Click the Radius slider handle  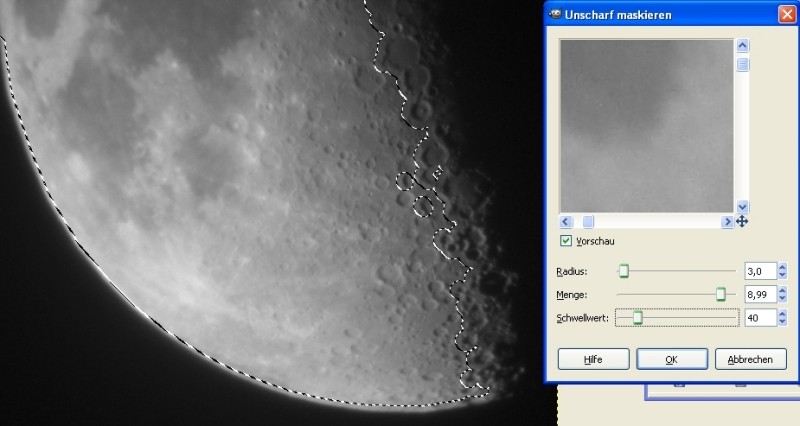(623, 271)
